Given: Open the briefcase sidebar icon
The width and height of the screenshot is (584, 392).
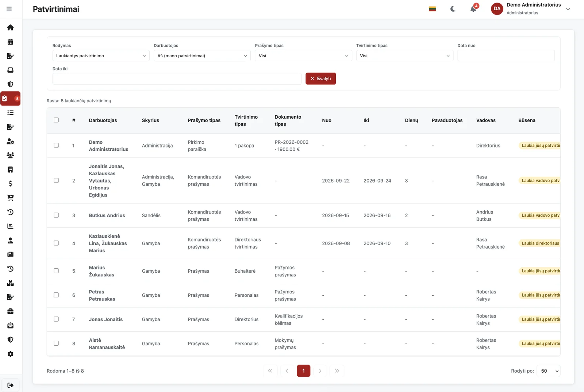Looking at the screenshot, I should click(x=10, y=311).
